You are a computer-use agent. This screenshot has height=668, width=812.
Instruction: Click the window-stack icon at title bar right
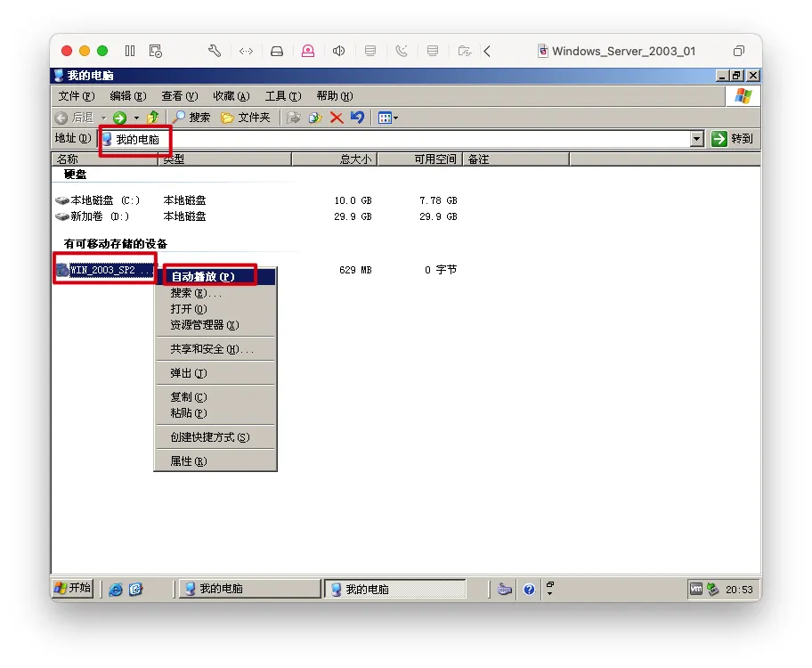point(739,51)
